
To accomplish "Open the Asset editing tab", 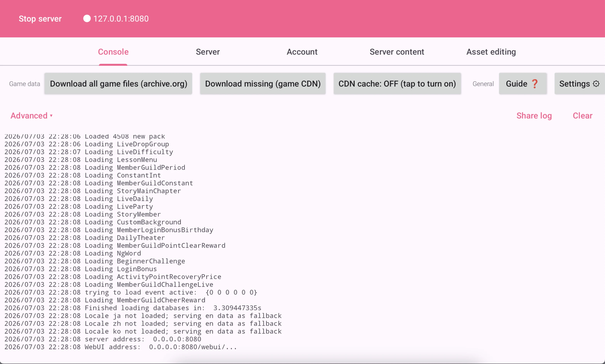I will pyautogui.click(x=491, y=52).
